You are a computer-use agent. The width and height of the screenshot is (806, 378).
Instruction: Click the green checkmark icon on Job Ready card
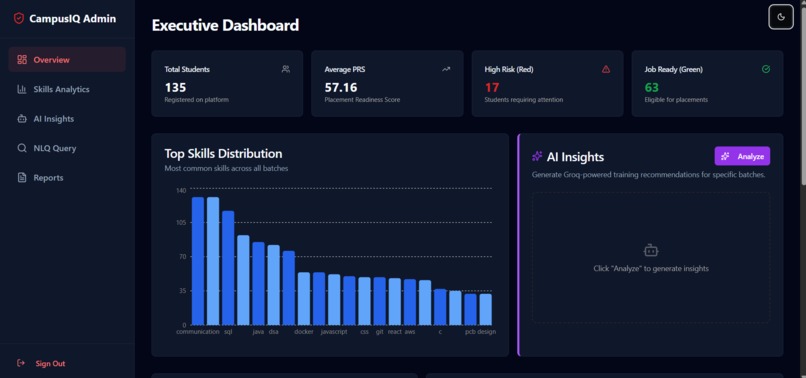(x=766, y=69)
